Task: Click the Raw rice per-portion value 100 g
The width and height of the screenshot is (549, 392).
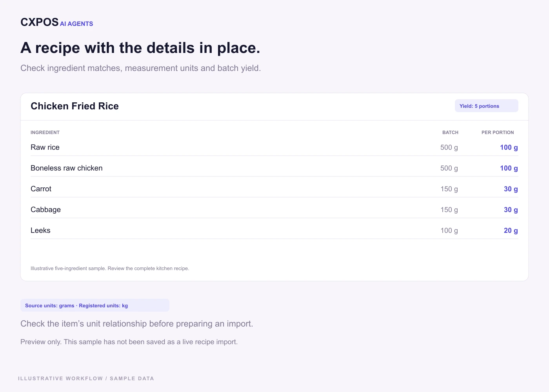Action: tap(509, 147)
